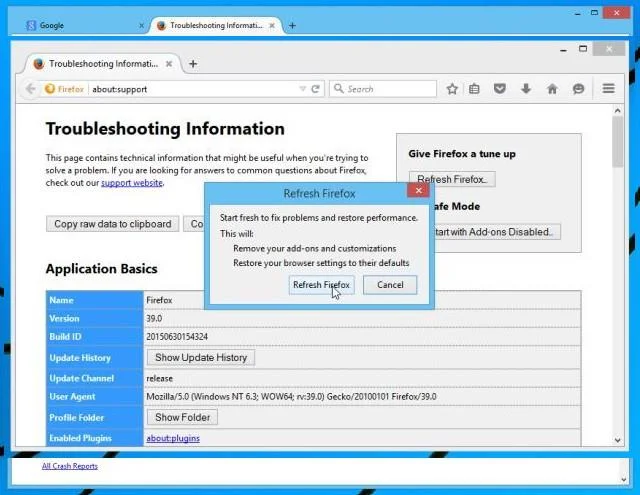Screen dimensions: 640x495
Task: Reload the page with the reload icon
Action: [315, 89]
